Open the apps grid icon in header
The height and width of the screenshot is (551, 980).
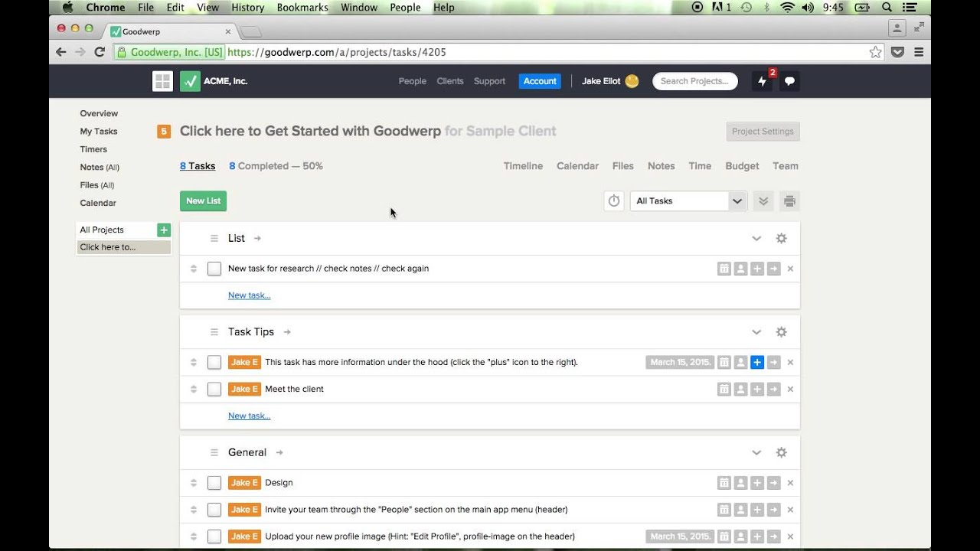(162, 81)
